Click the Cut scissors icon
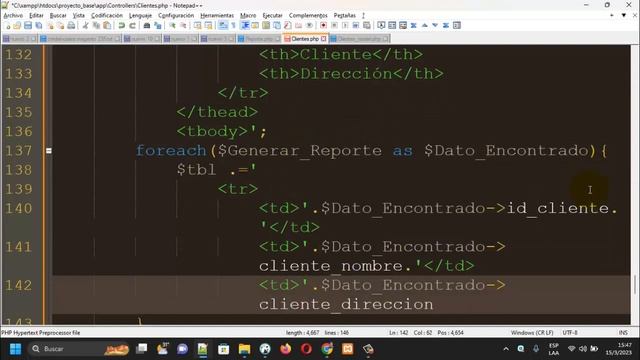The height and width of the screenshot is (360, 640). (x=85, y=25)
